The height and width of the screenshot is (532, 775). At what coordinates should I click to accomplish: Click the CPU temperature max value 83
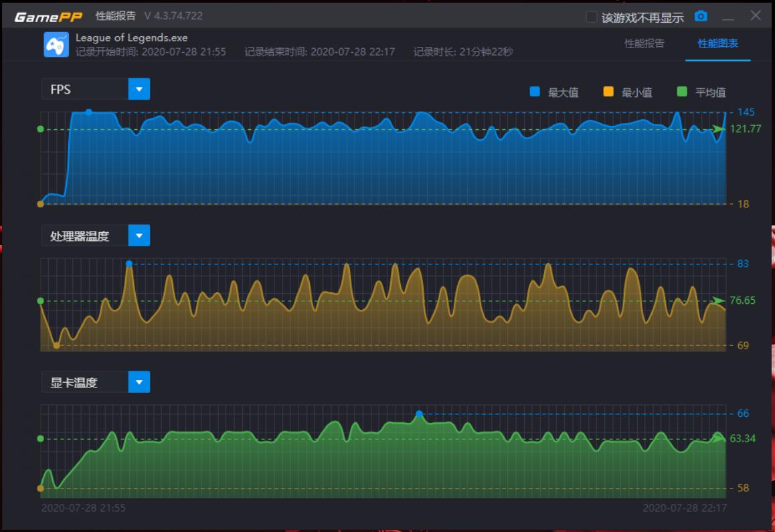743,264
